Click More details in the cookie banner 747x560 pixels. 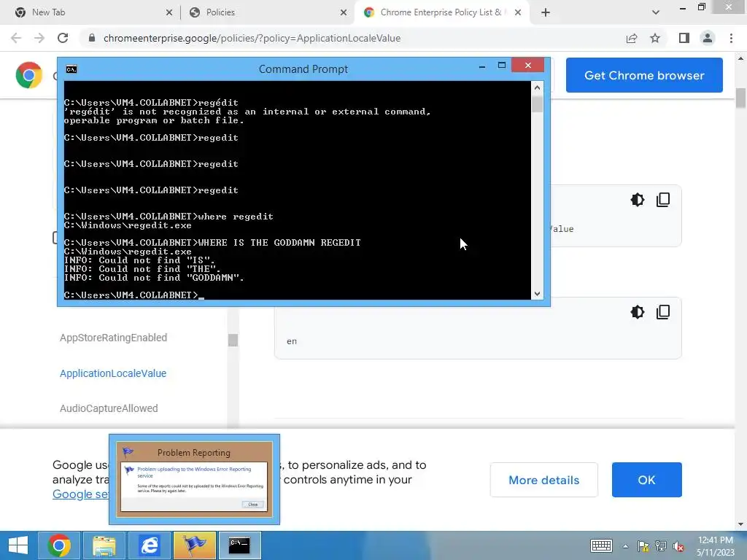point(544,480)
